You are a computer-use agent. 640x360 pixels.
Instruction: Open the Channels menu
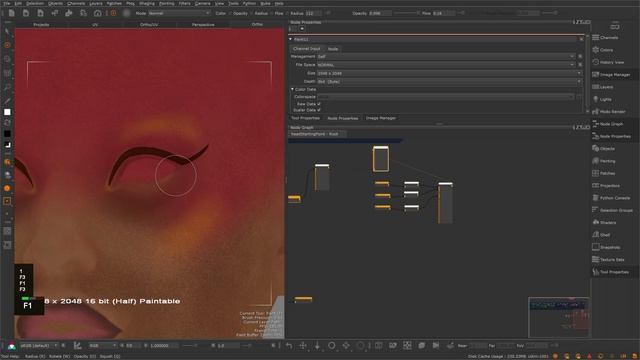tap(76, 3)
